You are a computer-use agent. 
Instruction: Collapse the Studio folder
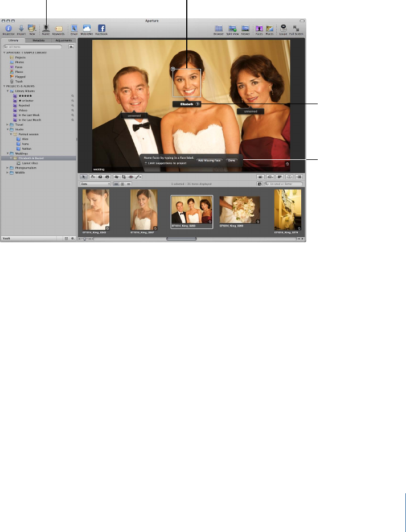pos(8,129)
